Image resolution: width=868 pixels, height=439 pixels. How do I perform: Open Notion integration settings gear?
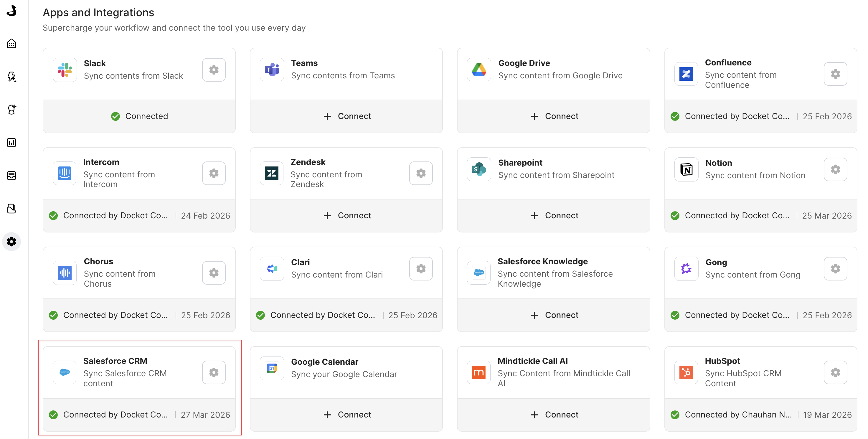pos(835,169)
